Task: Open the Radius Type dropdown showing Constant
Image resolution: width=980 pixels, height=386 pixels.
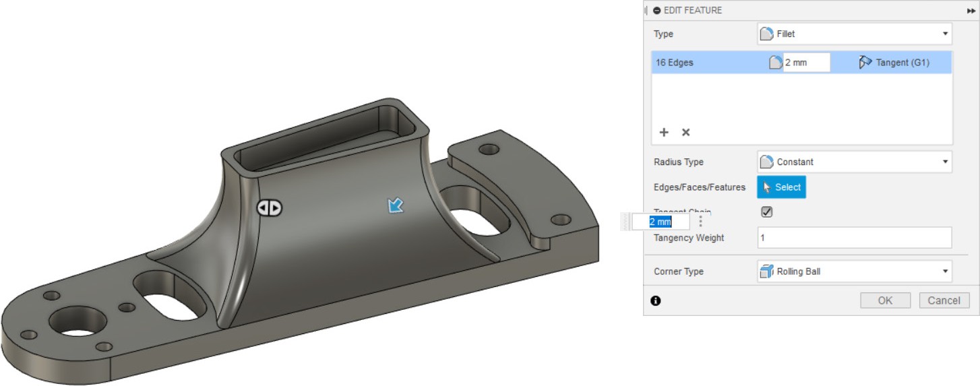Action: (x=854, y=162)
